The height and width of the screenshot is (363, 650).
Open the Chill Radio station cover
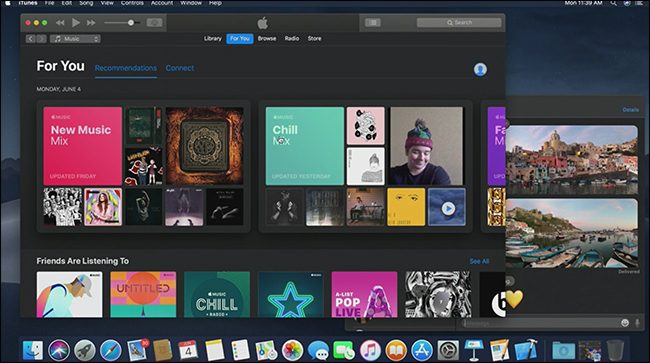[217, 295]
